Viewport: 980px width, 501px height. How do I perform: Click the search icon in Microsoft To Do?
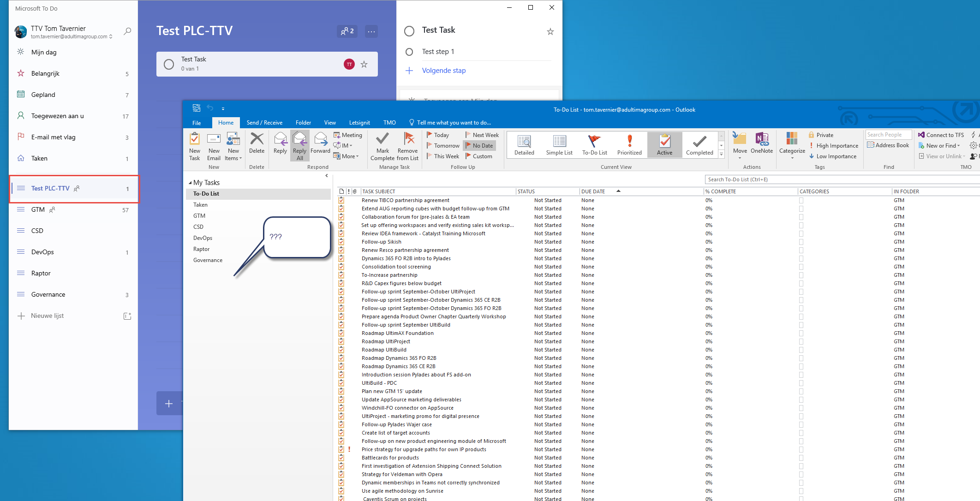(x=127, y=31)
